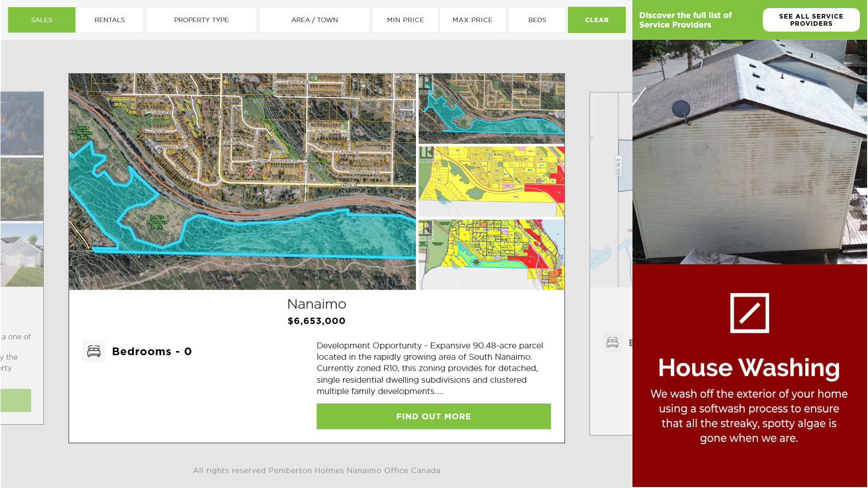Select the Sales toggle
868x488 pixels.
42,20
